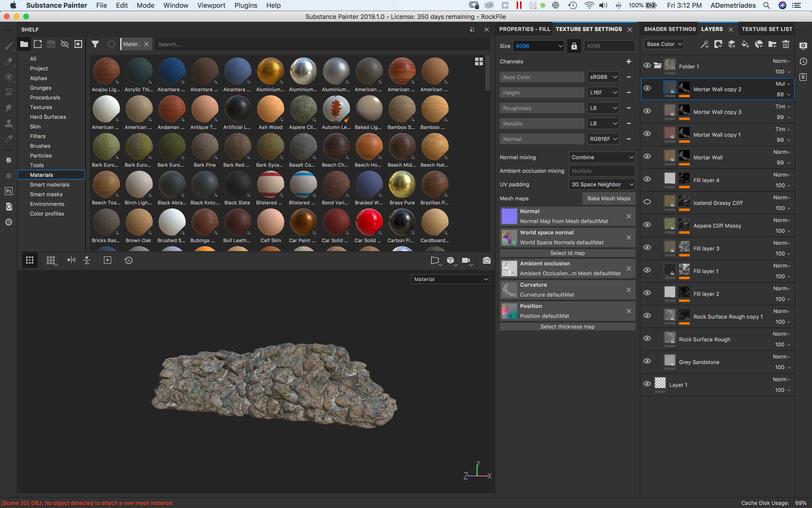Image resolution: width=812 pixels, height=508 pixels.
Task: Toggle visibility of Iceland Grassy Cliff layer
Action: point(647,202)
